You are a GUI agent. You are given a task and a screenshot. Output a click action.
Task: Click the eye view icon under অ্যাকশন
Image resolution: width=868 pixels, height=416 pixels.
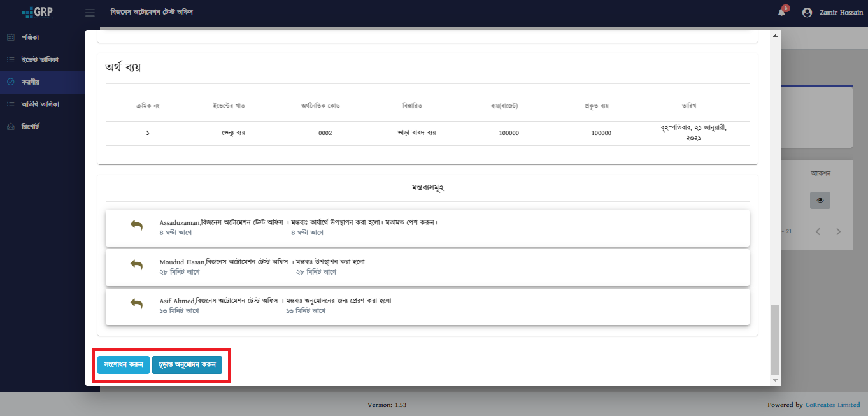pos(820,200)
